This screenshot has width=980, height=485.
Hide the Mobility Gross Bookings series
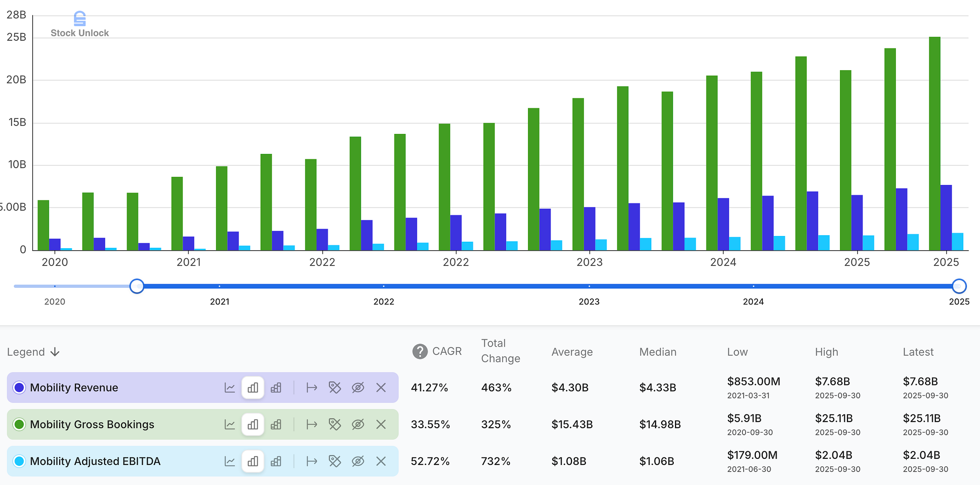click(x=358, y=424)
